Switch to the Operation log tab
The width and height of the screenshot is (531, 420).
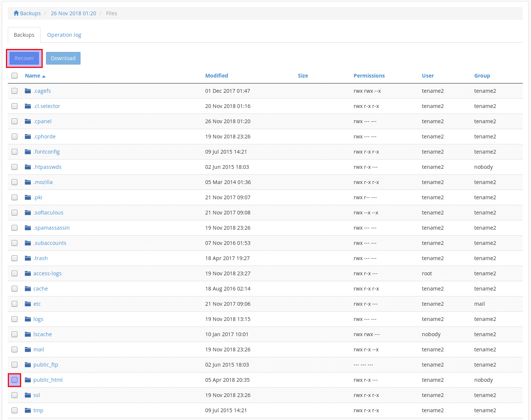[x=64, y=35]
